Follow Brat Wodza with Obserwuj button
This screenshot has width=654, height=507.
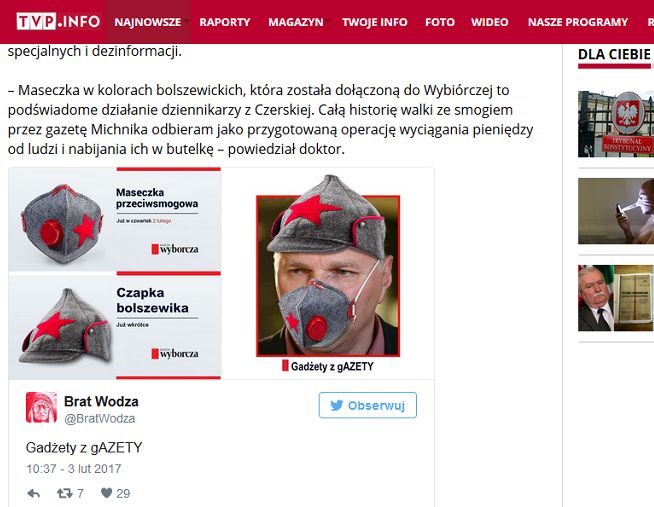coord(367,405)
